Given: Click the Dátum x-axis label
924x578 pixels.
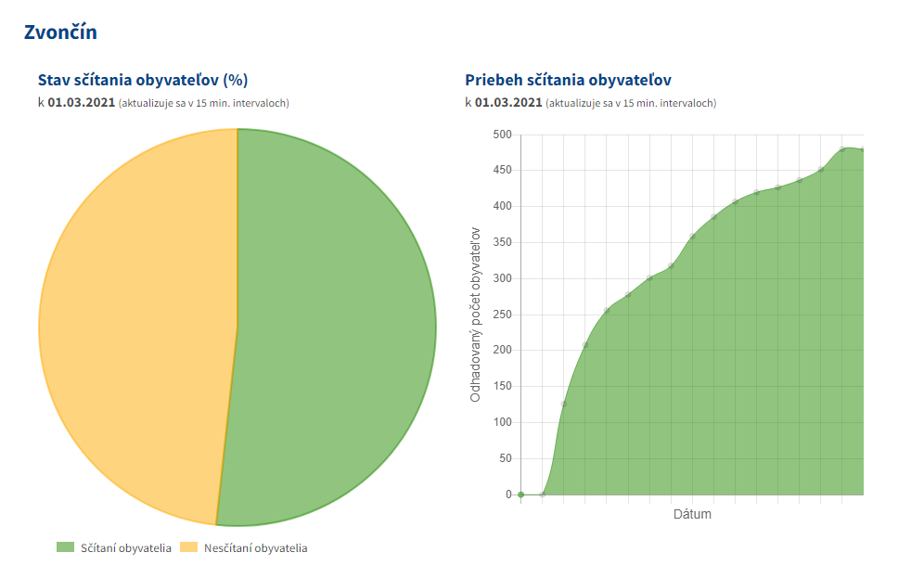Looking at the screenshot, I should pyautogui.click(x=692, y=514).
